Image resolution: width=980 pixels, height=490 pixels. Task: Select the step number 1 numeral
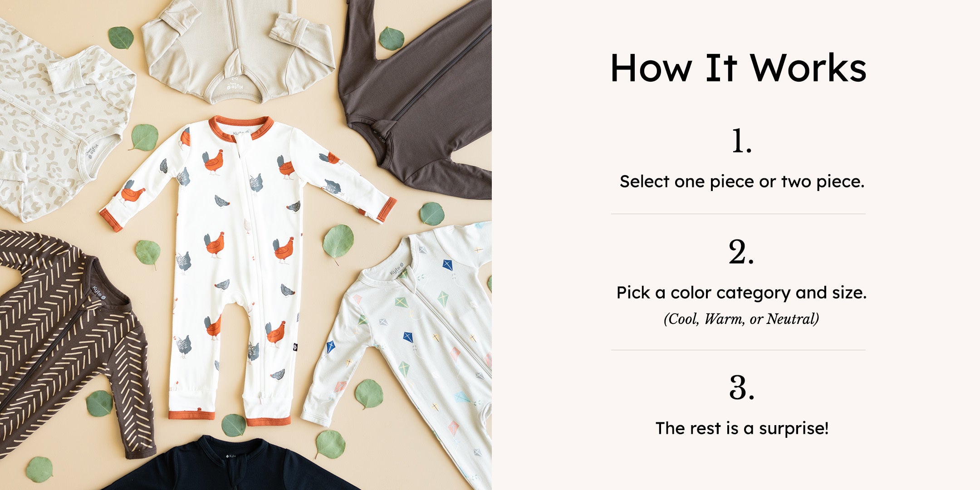[742, 141]
